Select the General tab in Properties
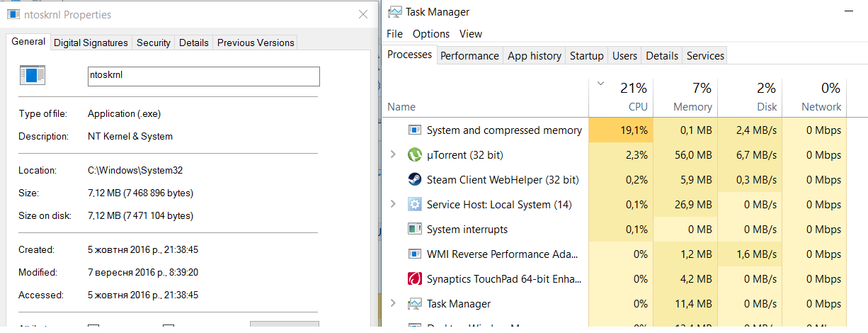The height and width of the screenshot is (333, 868). [28, 42]
